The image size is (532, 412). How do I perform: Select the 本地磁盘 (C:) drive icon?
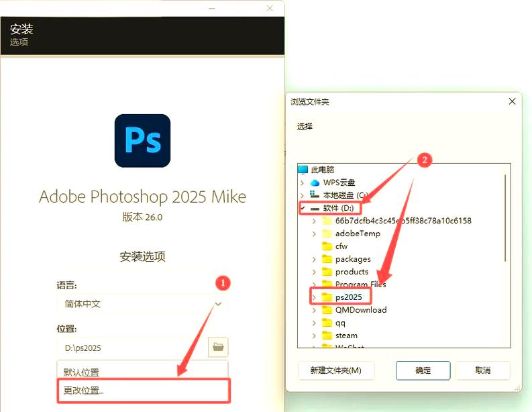pos(315,195)
